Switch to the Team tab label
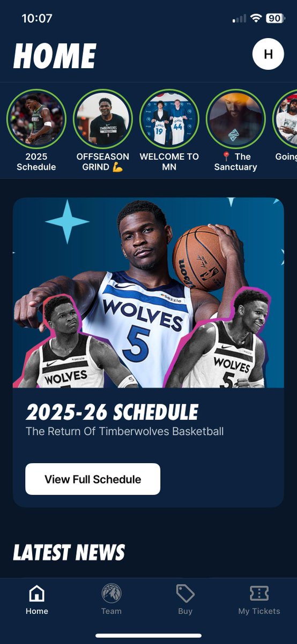Viewport: 297px width, 644px height. (112, 611)
